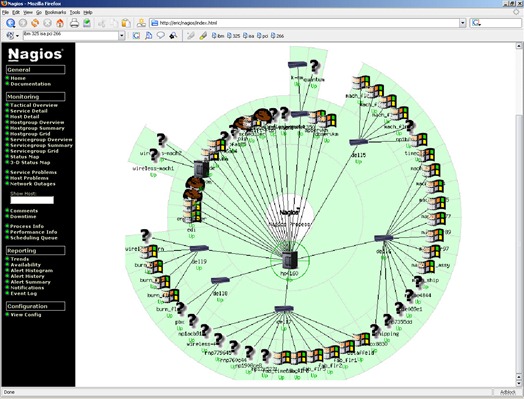The height and width of the screenshot is (399, 524).
Task: Select the del19 switch icon on the map
Action: [199, 248]
